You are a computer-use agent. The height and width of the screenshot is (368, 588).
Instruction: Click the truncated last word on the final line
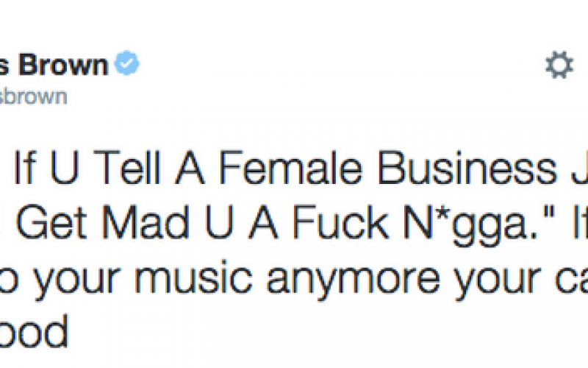(34, 331)
